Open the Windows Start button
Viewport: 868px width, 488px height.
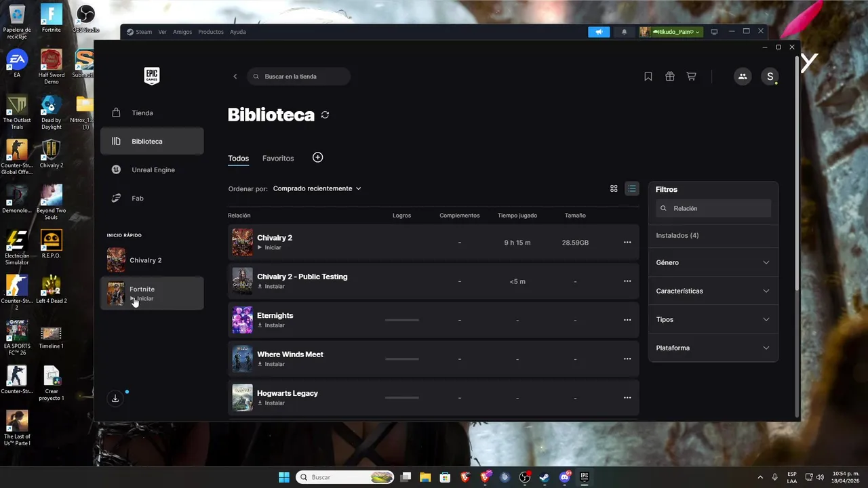[284, 477]
